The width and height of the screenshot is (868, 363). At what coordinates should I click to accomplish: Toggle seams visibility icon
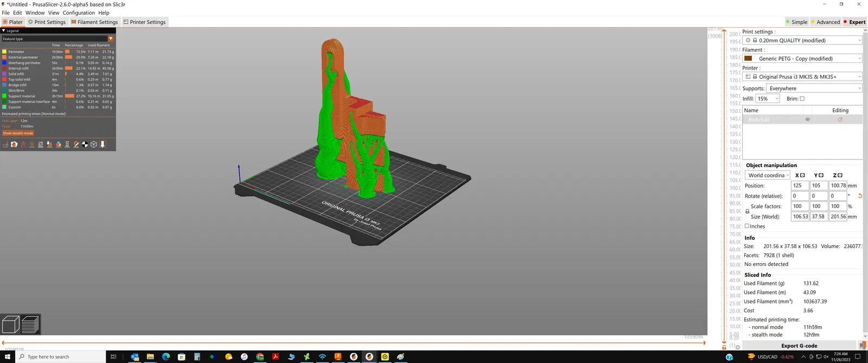(41, 144)
